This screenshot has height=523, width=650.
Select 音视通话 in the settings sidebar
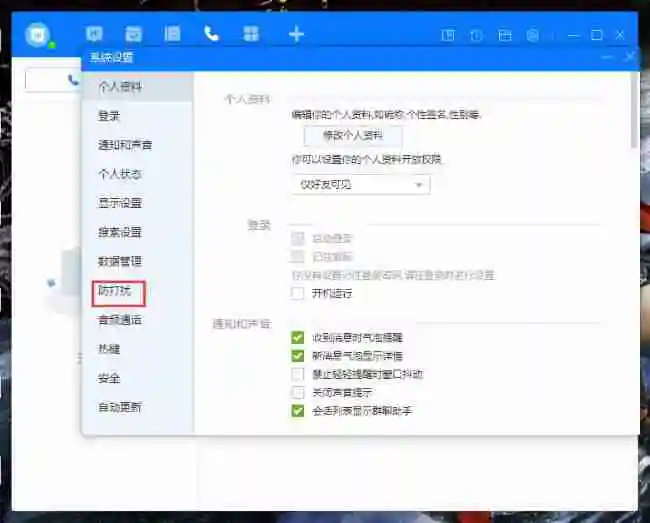click(138, 320)
